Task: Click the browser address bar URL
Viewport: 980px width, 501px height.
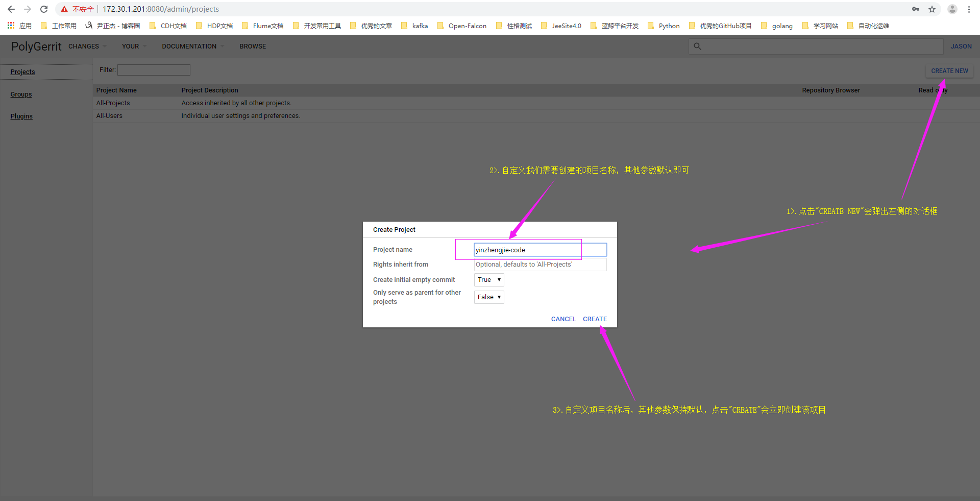Action: [161, 9]
